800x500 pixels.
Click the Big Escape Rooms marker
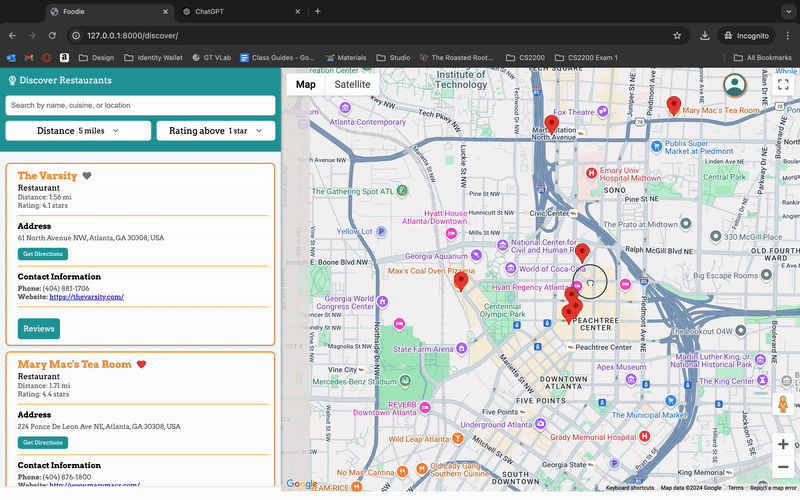point(766,275)
